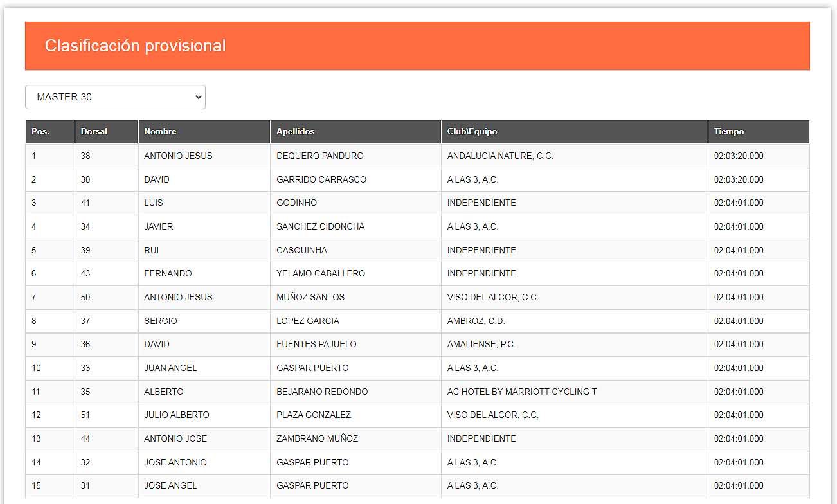The height and width of the screenshot is (504, 837).
Task: Click the name JULIO ALBERTO
Action: 177,415
